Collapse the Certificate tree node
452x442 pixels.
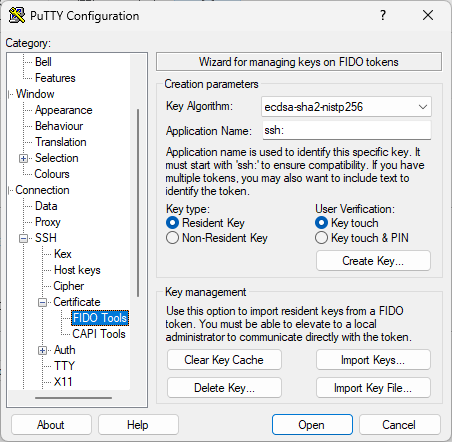tap(42, 302)
